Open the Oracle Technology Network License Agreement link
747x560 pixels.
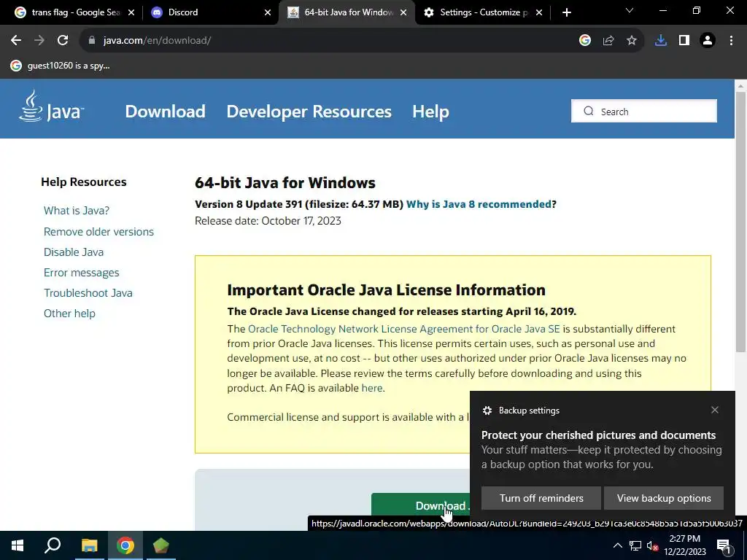tap(404, 329)
